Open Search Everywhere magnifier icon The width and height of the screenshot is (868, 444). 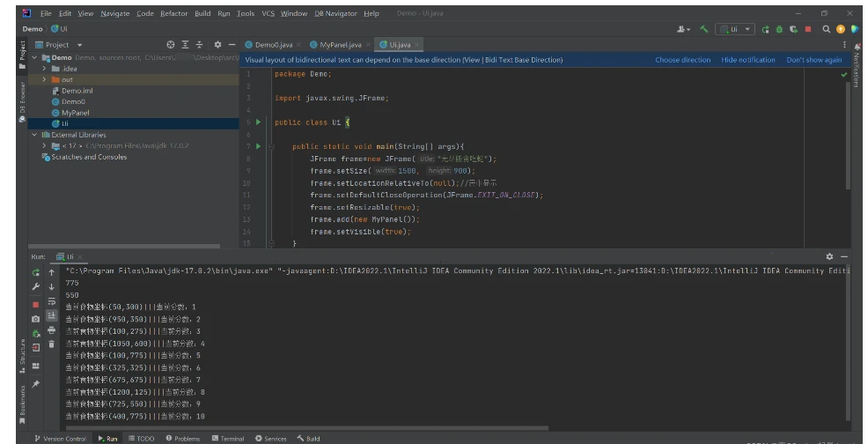(x=828, y=29)
